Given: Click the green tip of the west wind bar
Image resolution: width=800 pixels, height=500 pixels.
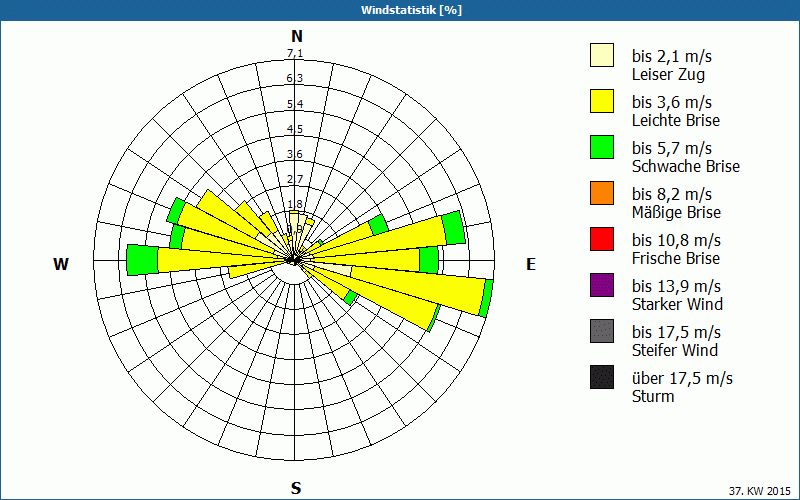Looking at the screenshot, I should click(x=142, y=260).
